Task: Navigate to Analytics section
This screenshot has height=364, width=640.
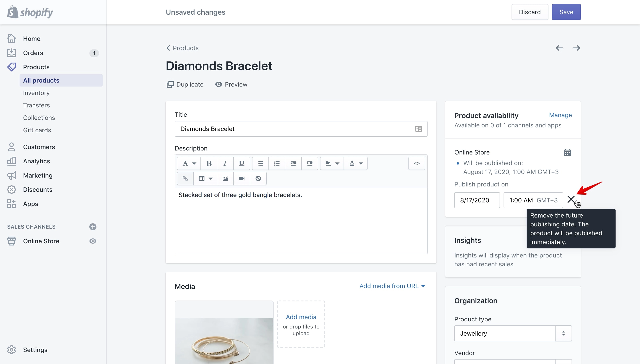Action: 36,161
